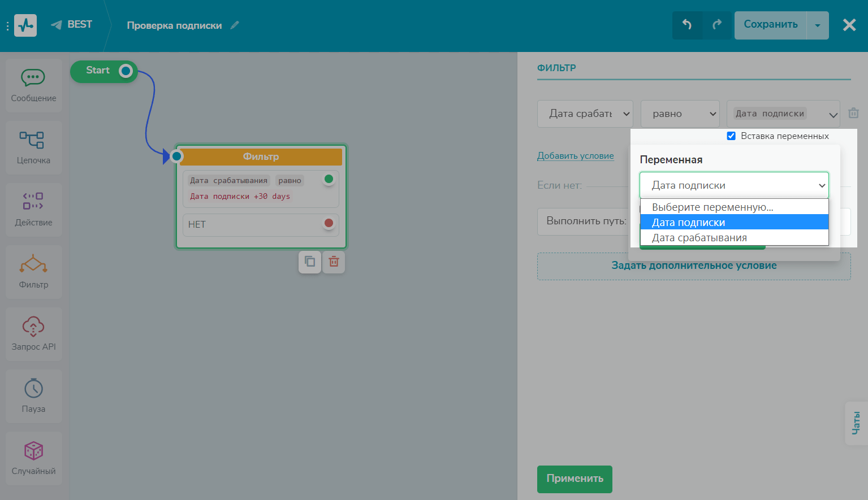Open the Дата срабатывания field dropdown
Viewport: 868px width, 500px height.
coord(585,114)
